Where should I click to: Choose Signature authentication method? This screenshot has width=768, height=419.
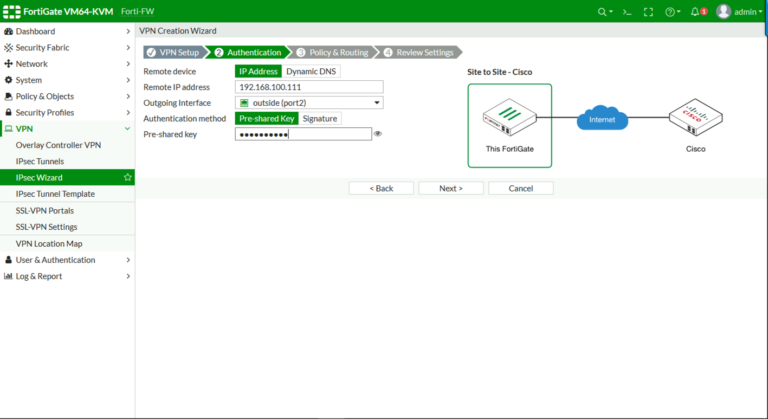coord(320,119)
